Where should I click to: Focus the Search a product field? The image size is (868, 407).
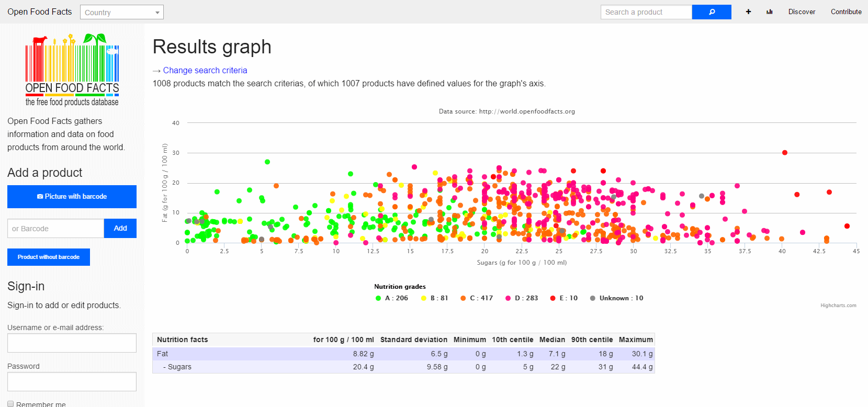646,12
